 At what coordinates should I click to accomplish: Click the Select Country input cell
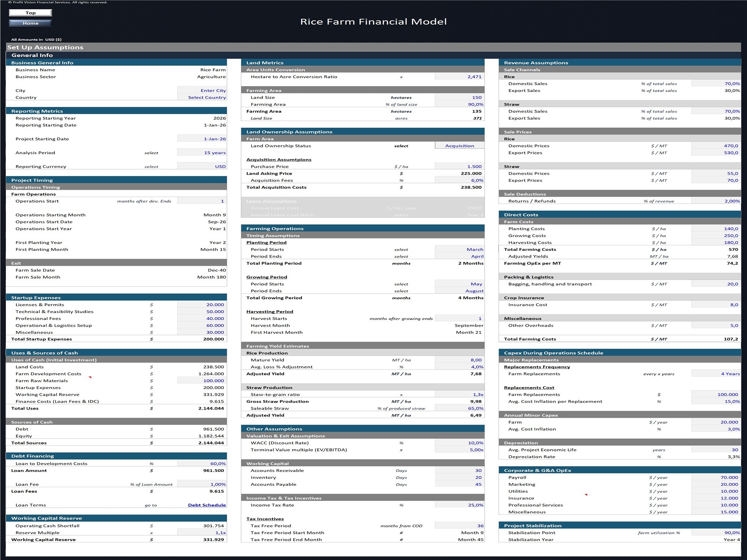202,97
